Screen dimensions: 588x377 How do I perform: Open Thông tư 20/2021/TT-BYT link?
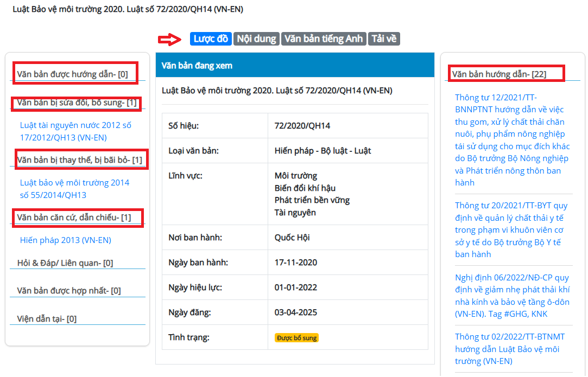[511, 230]
